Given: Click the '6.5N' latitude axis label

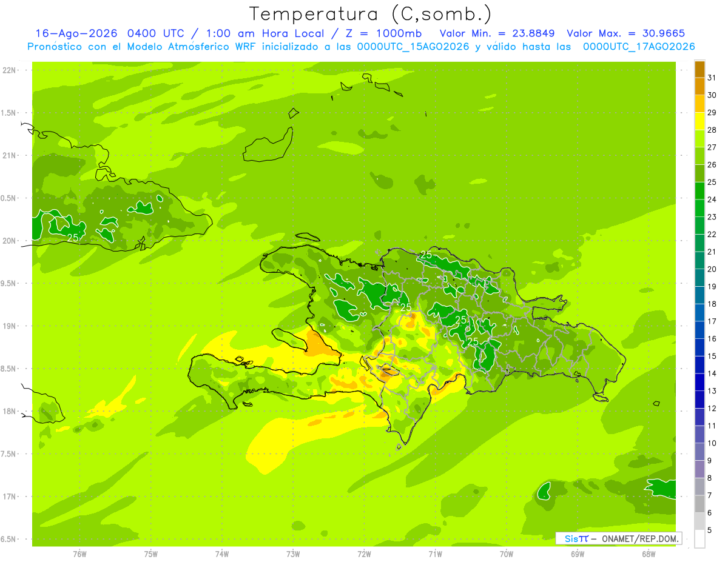Looking at the screenshot, I should pos(9,539).
